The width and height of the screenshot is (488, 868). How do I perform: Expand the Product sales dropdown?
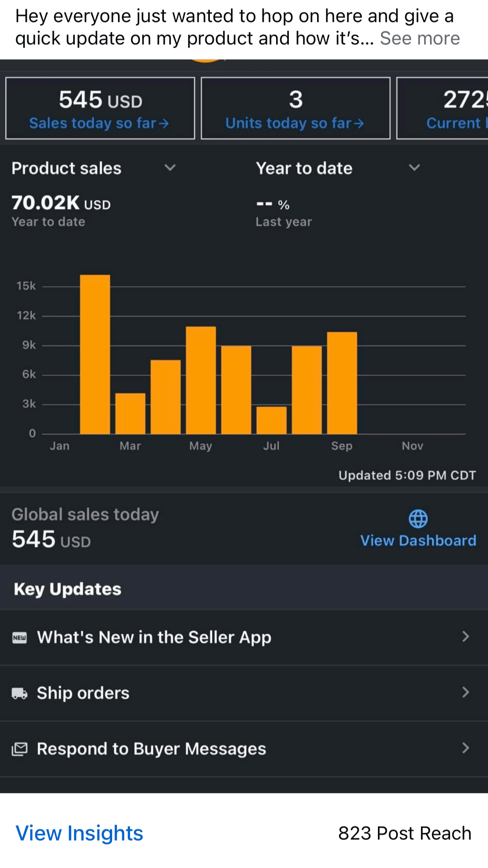point(170,168)
